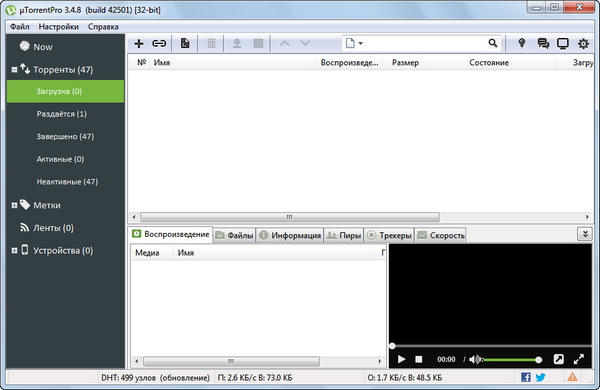Open the Facebook icon in status bar
The width and height of the screenshot is (600, 390).
tap(526, 377)
